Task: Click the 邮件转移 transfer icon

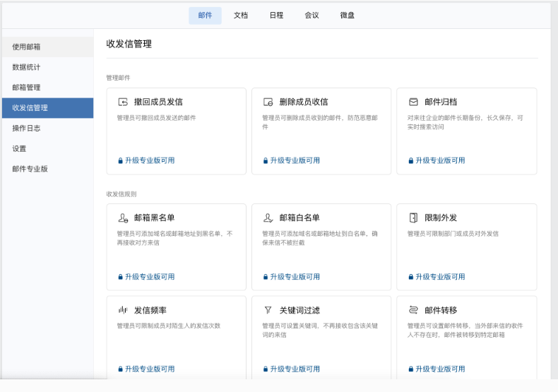Action: point(413,310)
